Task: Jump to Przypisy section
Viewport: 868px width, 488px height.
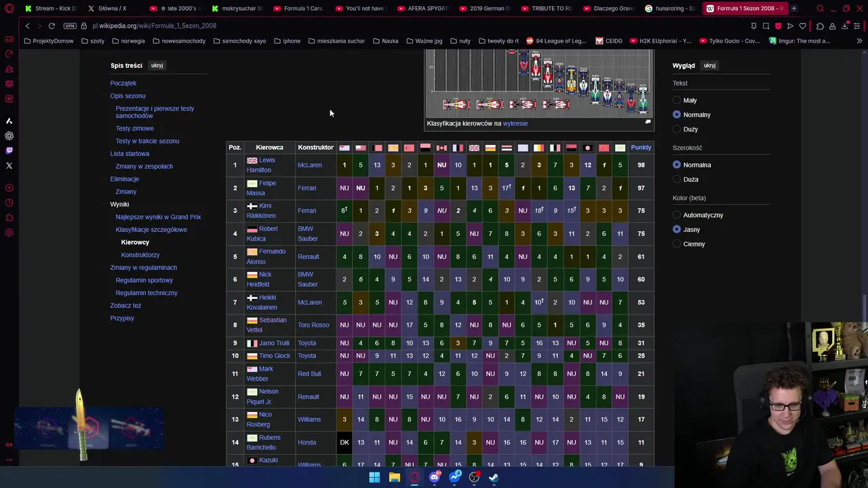Action: click(122, 319)
